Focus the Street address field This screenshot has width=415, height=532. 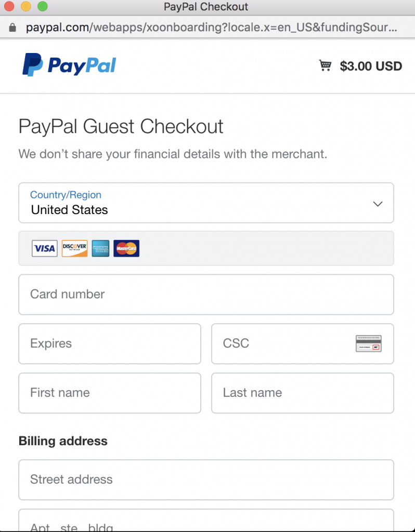[x=206, y=479]
